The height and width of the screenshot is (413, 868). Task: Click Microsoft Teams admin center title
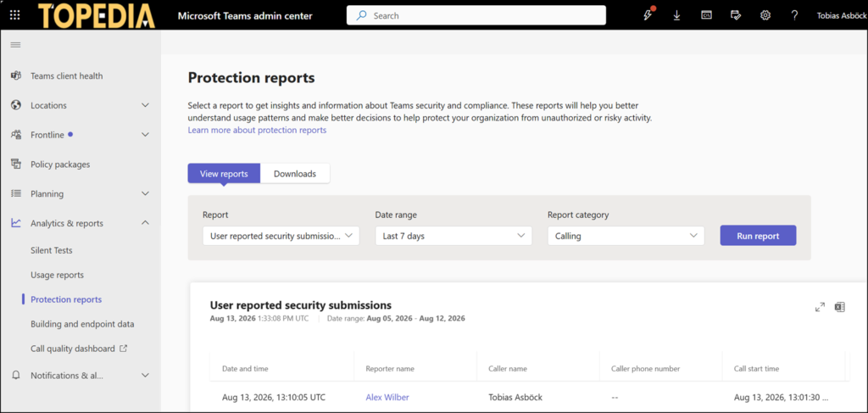tap(244, 15)
